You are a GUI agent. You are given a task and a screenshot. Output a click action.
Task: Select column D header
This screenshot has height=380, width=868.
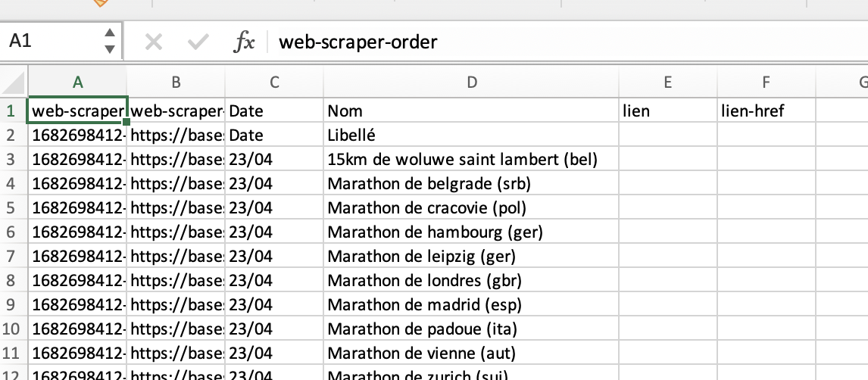tap(471, 82)
